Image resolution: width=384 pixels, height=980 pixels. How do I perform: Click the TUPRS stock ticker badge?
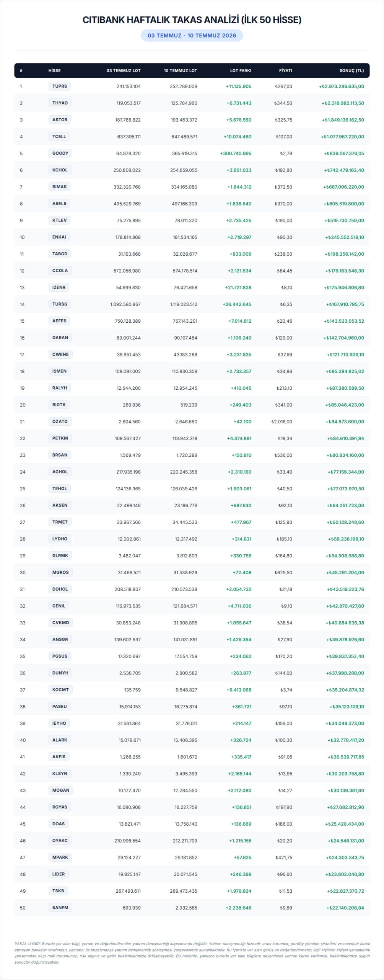[x=60, y=86]
